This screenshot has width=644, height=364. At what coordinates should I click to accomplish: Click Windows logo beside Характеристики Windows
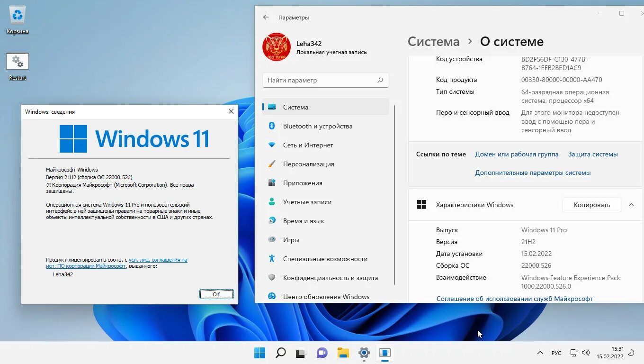(421, 205)
